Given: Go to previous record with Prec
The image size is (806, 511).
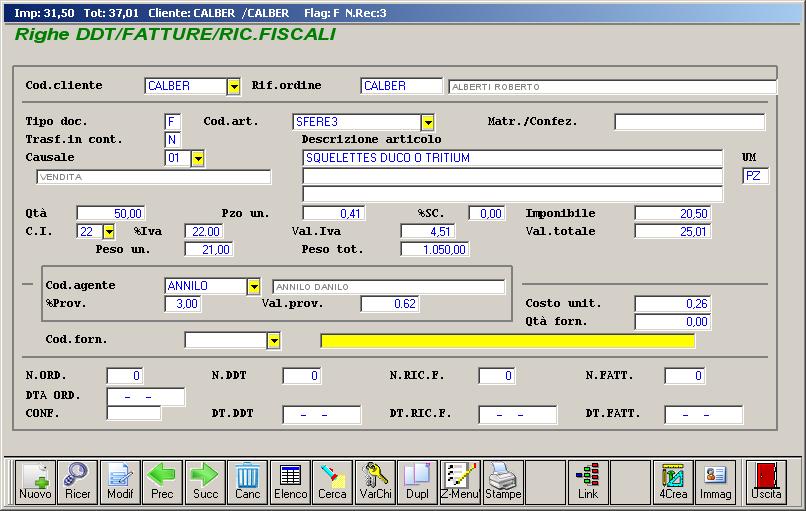Looking at the screenshot, I should click(x=162, y=482).
